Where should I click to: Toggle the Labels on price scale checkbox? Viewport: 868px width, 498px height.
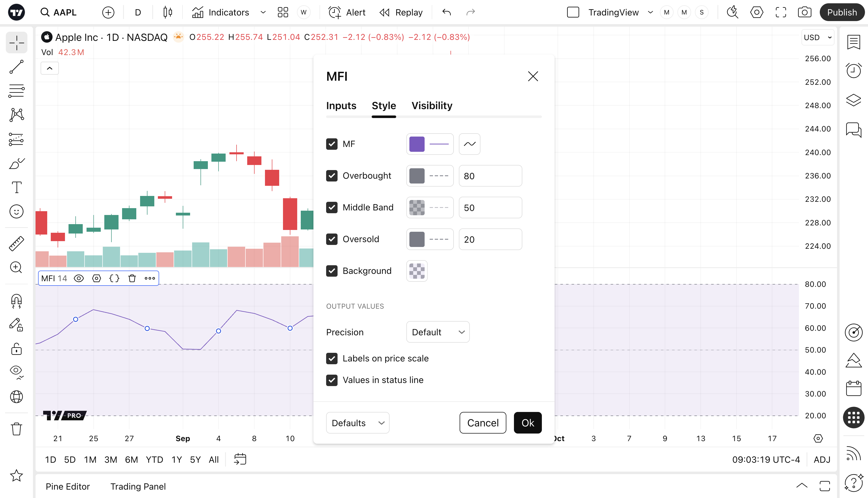[332, 358]
